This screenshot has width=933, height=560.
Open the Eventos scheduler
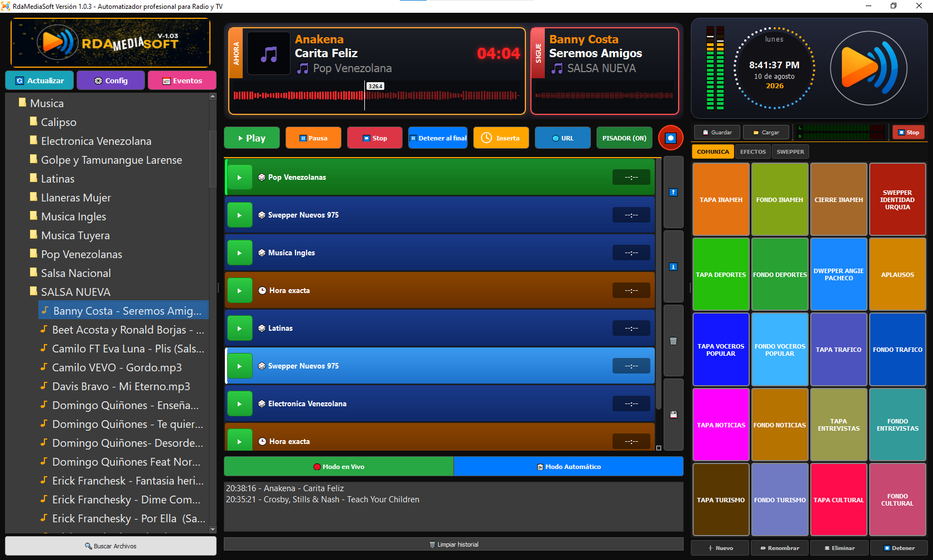pyautogui.click(x=182, y=80)
